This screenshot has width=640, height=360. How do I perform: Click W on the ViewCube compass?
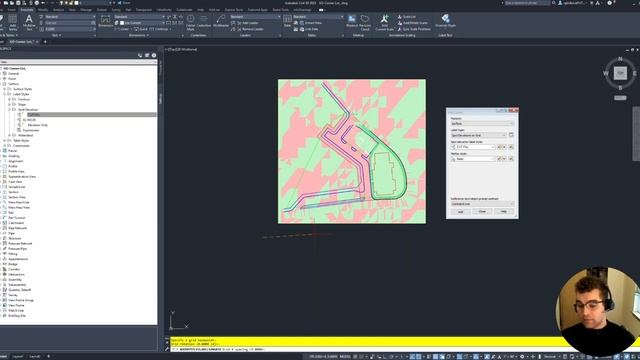[606, 73]
